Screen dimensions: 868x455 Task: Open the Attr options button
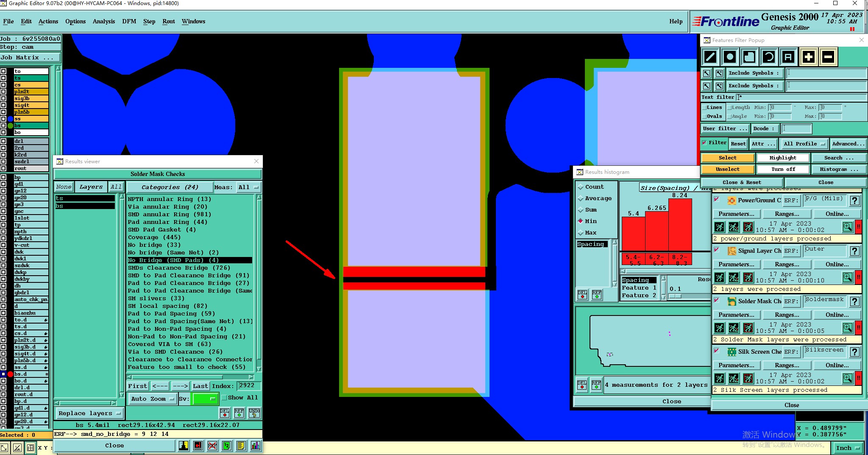tap(764, 144)
